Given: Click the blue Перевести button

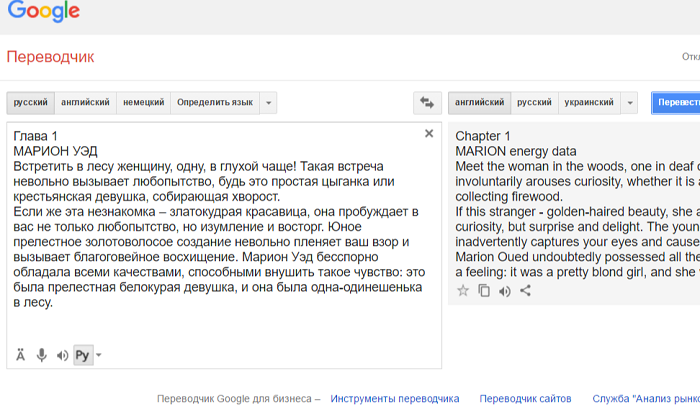Looking at the screenshot, I should click(675, 103).
